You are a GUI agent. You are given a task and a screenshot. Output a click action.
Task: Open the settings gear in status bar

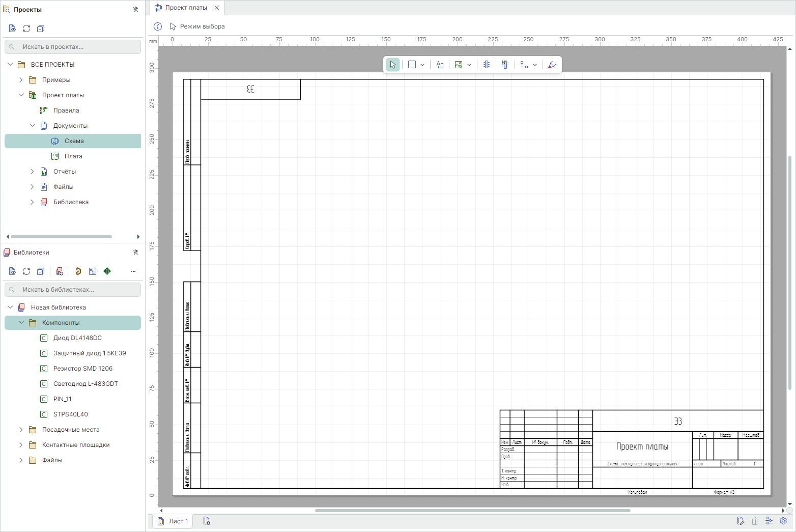tap(783, 521)
